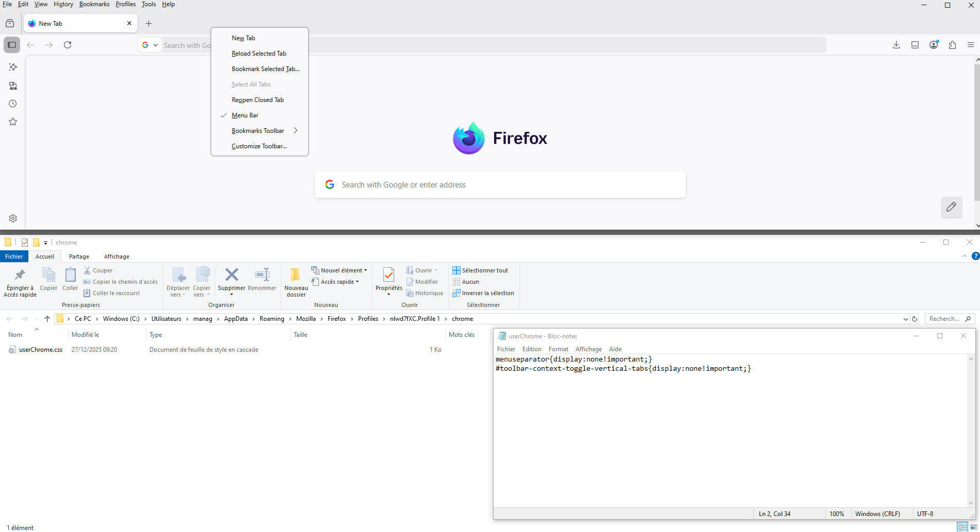Viewport: 980px width, 532px height.
Task: Click Couper scissors in Explorer ribbon
Action: 98,270
